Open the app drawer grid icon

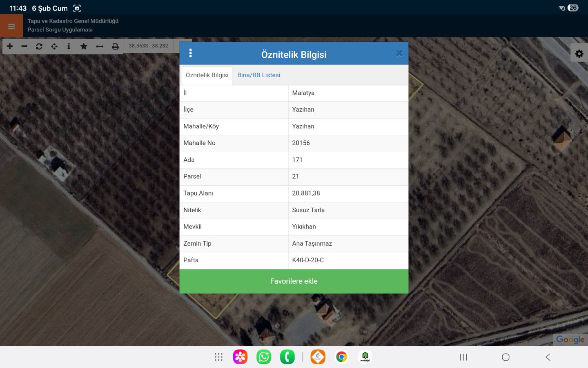click(x=218, y=357)
